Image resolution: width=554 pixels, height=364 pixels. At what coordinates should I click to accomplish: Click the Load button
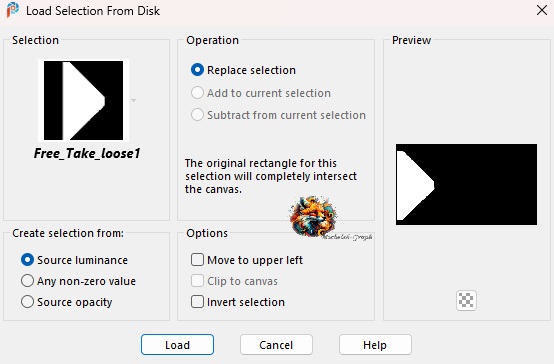pos(177,345)
